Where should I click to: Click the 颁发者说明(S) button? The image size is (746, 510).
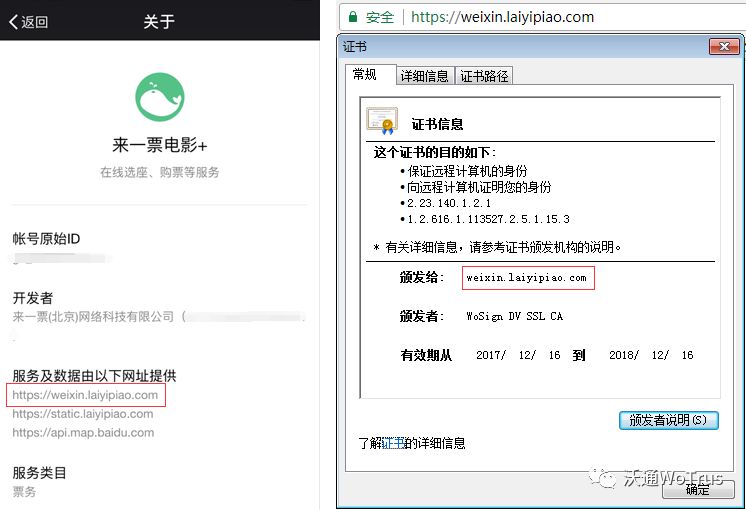(x=668, y=420)
